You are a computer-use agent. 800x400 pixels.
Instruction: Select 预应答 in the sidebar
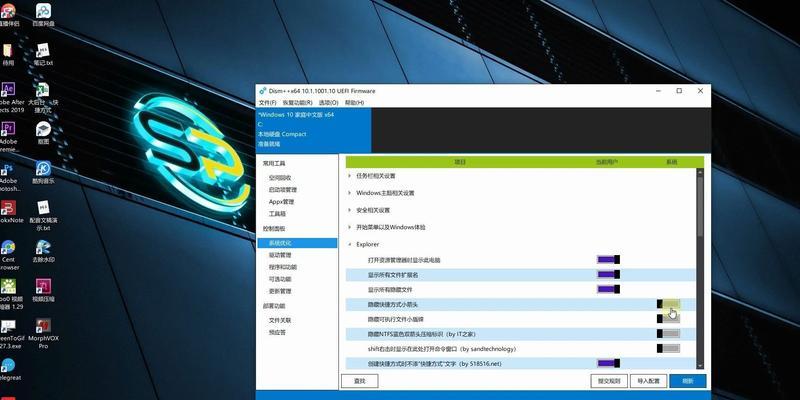coord(277,333)
